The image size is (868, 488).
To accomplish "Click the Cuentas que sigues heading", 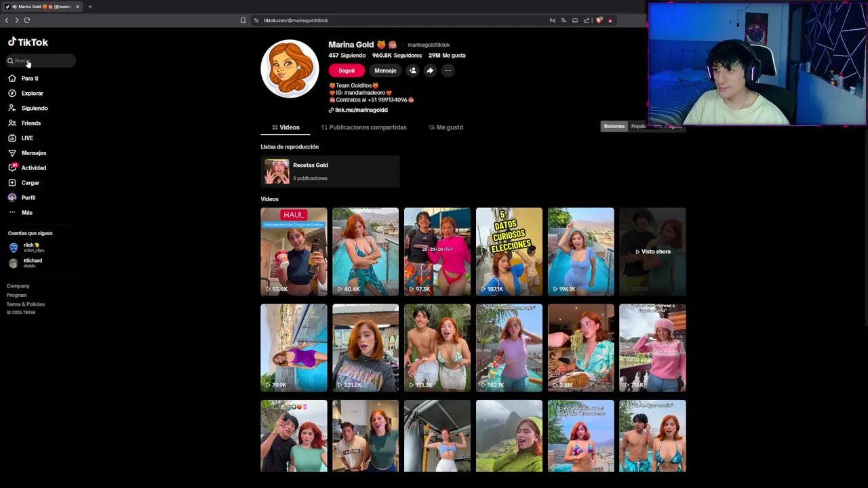I will pyautogui.click(x=31, y=233).
